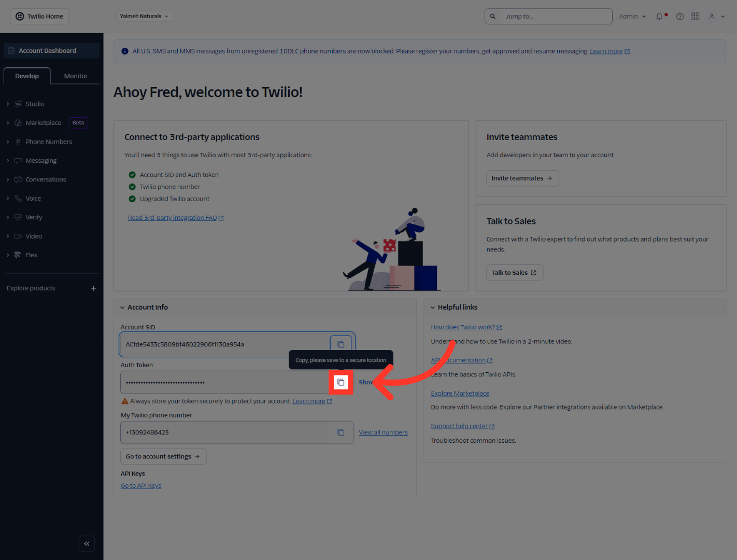Image resolution: width=737 pixels, height=560 pixels.
Task: Open Account Dashboard
Action: click(51, 51)
